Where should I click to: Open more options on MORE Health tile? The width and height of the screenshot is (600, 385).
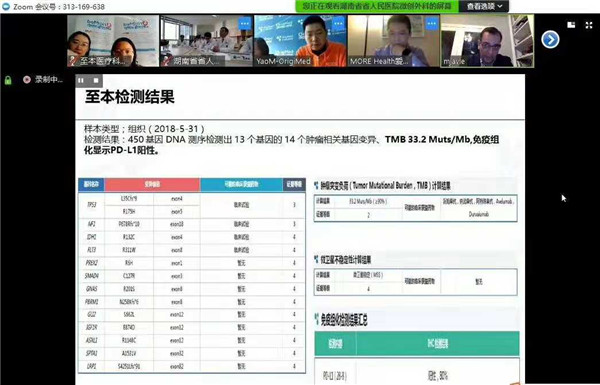432,23
